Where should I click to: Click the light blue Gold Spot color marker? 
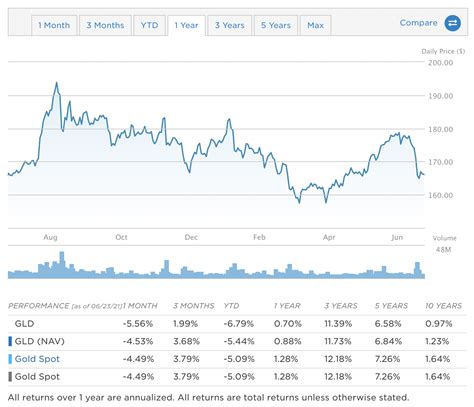pos(10,359)
